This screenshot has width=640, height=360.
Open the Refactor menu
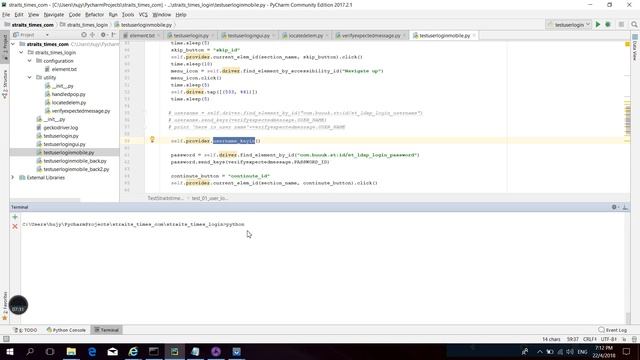(x=94, y=15)
